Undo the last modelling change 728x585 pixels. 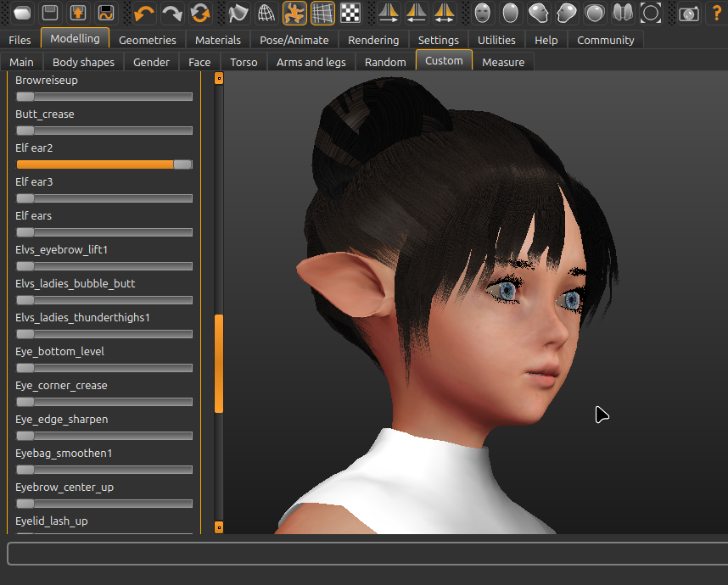click(x=142, y=13)
